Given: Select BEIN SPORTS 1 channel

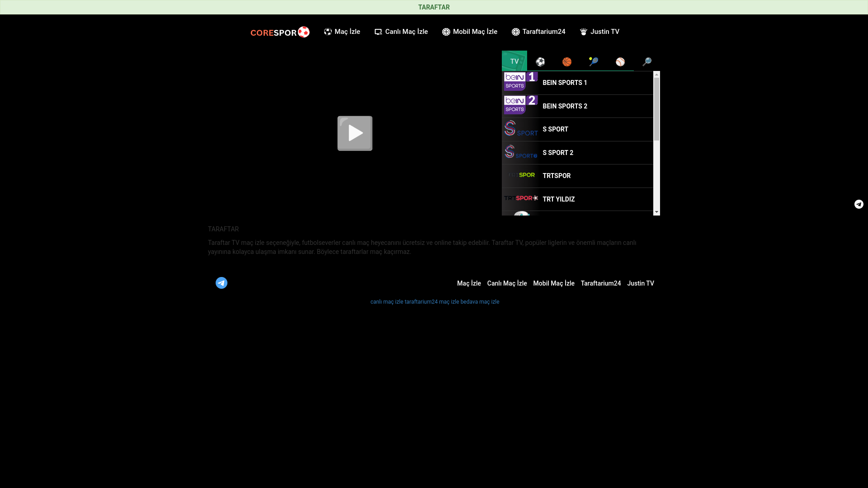Looking at the screenshot, I should click(577, 83).
